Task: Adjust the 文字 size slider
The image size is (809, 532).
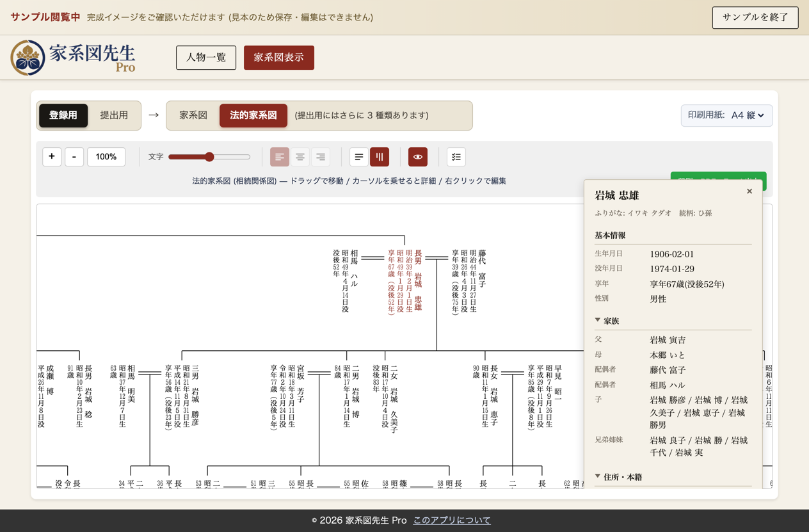Action: pyautogui.click(x=209, y=157)
